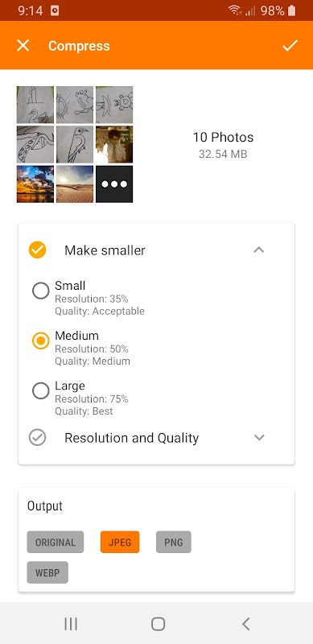Viewport: 313px width, 644px height.
Task: Open recent apps navigation icon
Action: [x=71, y=624]
